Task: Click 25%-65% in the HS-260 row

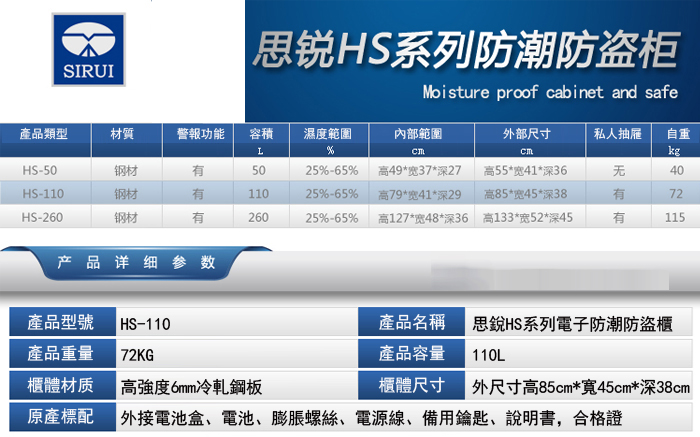Action: point(332,218)
